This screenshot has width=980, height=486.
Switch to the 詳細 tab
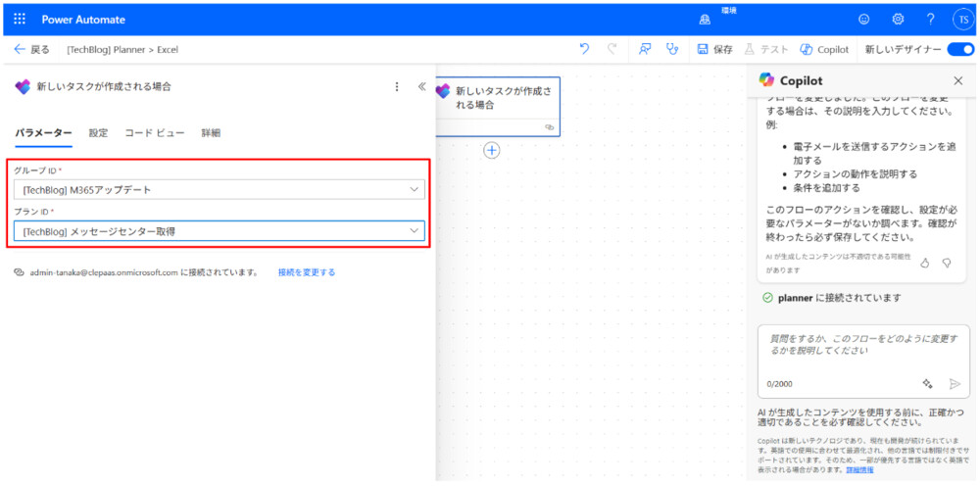211,133
